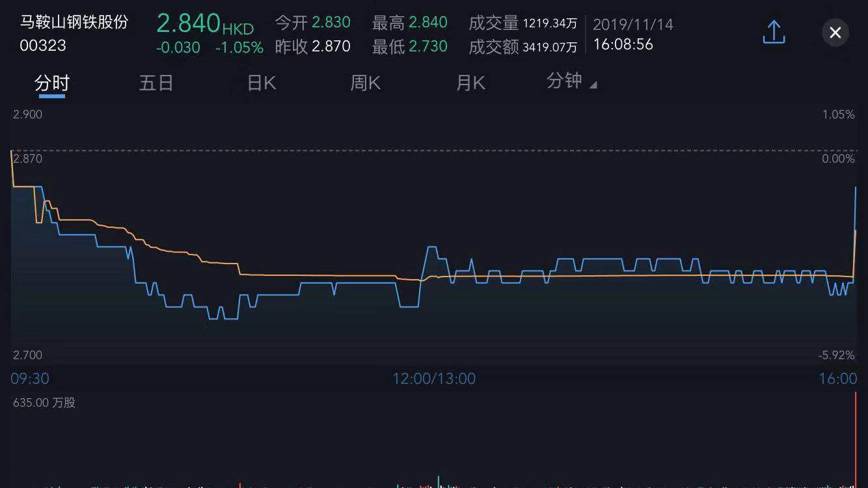Click the -5.92% axis label
This screenshot has height=488, width=868.
tap(837, 355)
